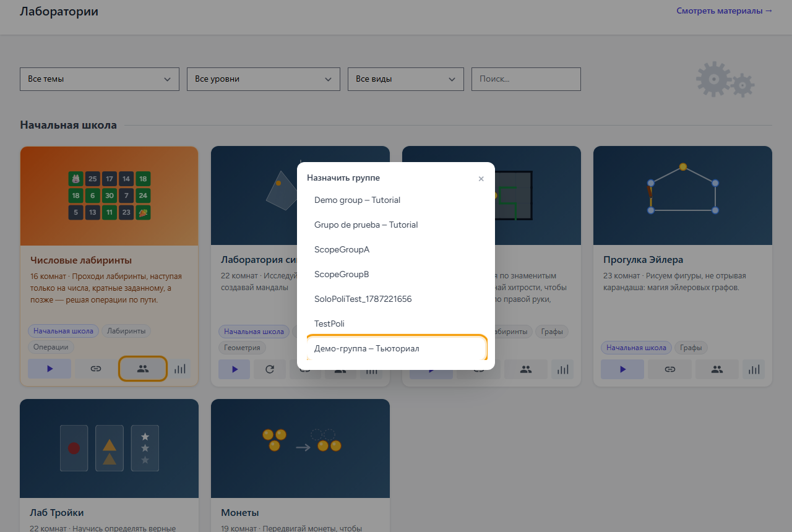
Task: Open the Лаб Тройки thumbnail
Action: pyautogui.click(x=109, y=448)
